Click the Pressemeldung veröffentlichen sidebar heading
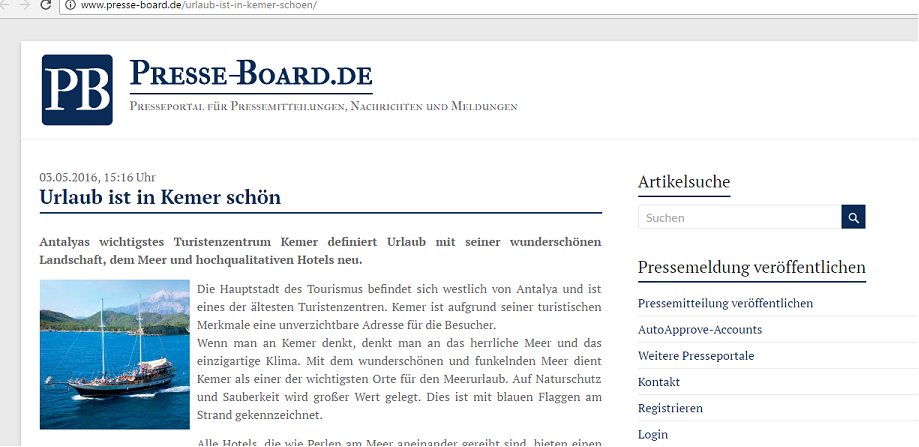This screenshot has width=919, height=447. (x=751, y=267)
